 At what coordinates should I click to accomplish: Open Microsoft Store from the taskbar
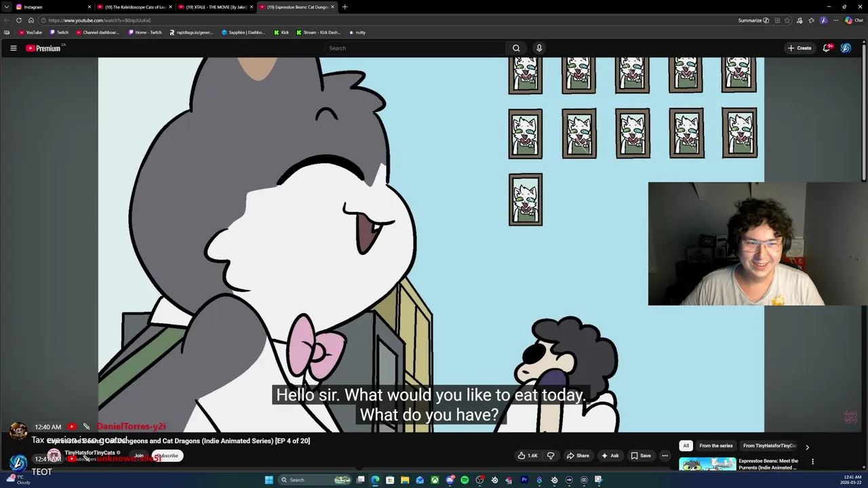tap(390, 480)
